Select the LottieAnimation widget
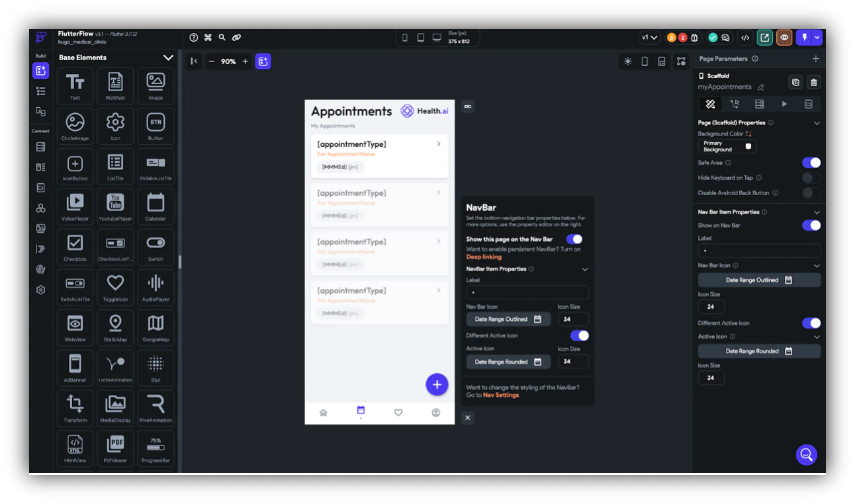The image size is (855, 504). (x=115, y=368)
